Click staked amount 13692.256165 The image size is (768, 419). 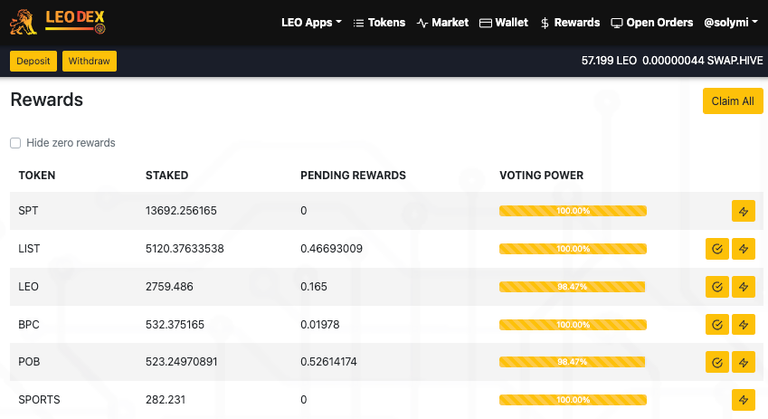point(181,211)
